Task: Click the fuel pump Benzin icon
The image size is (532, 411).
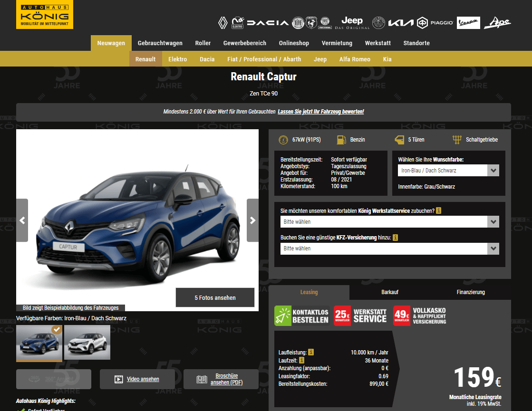Action: coord(341,140)
